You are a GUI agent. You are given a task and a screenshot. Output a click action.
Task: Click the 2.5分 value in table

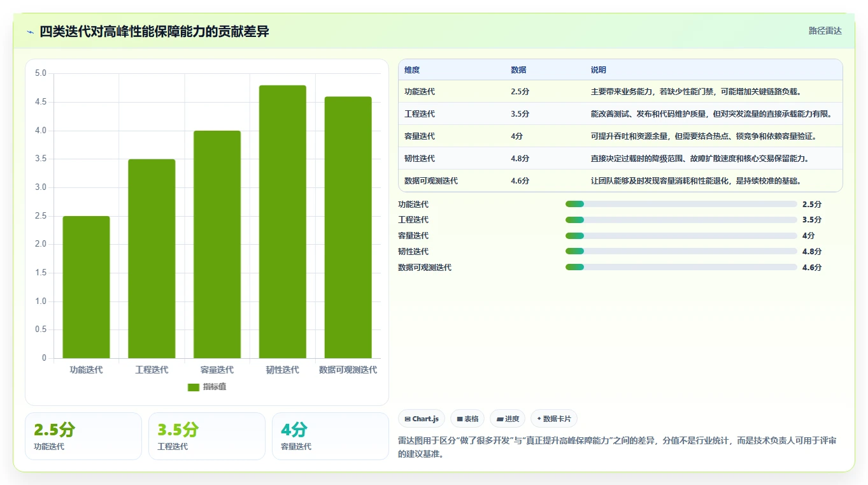[x=520, y=92]
